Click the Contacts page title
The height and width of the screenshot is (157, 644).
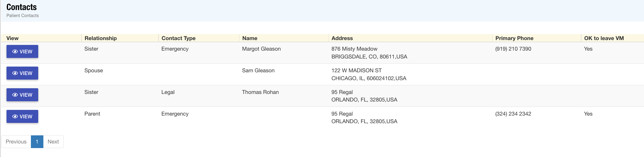pyautogui.click(x=22, y=7)
